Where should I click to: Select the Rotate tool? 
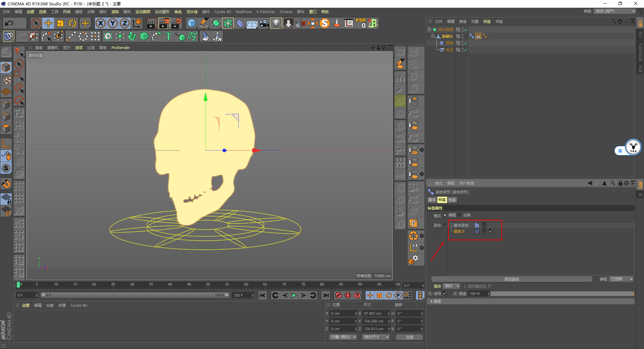[x=72, y=23]
